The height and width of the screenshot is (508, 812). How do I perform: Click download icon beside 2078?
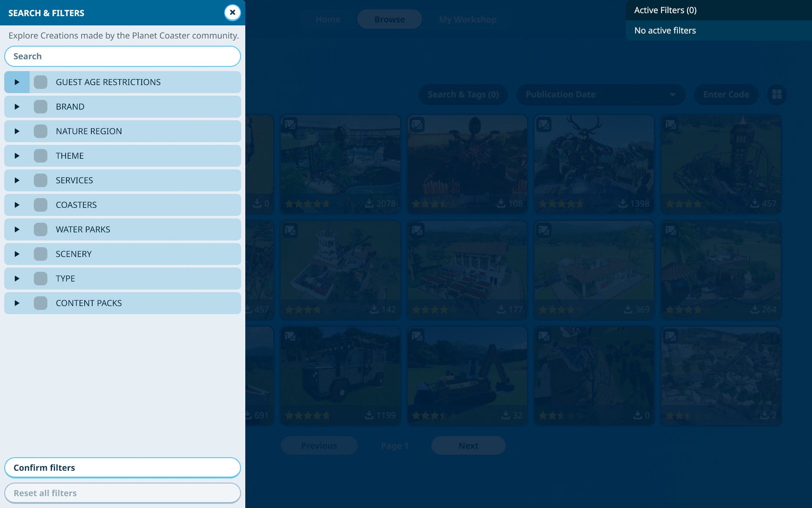369,204
